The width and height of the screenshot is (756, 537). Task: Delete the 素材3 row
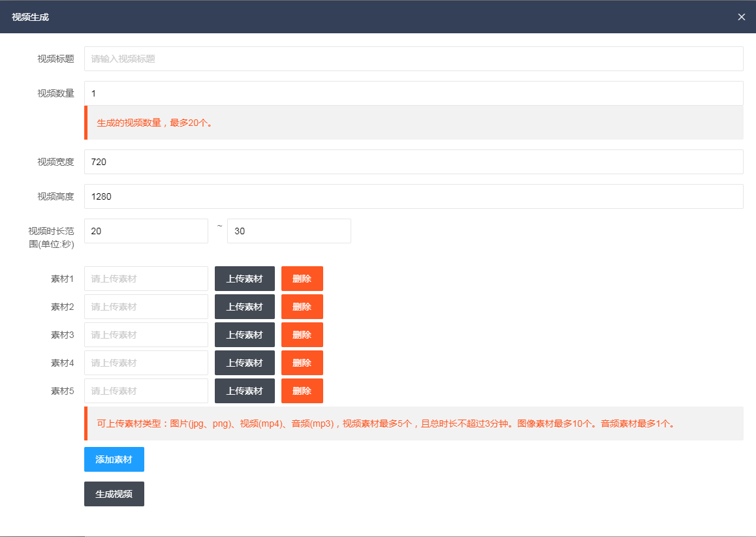[302, 335]
